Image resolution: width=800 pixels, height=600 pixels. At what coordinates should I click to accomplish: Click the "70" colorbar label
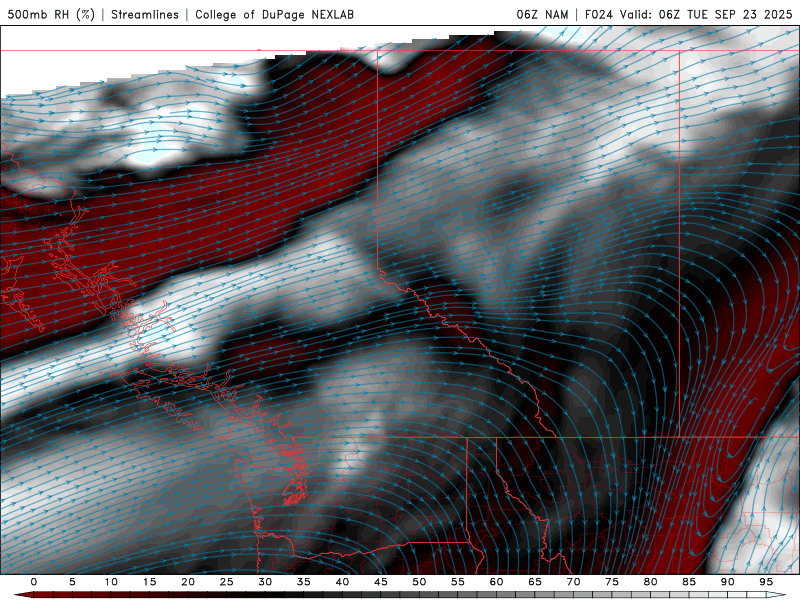(x=573, y=582)
